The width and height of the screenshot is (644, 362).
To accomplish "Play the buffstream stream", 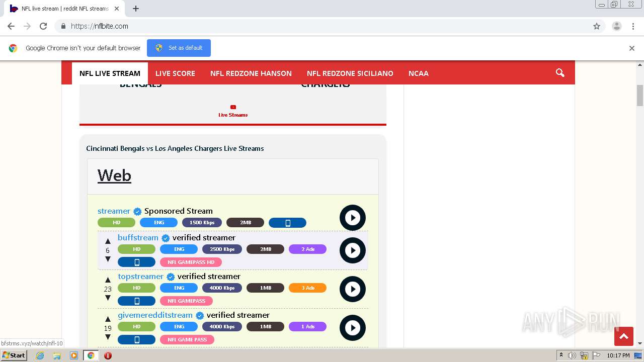I will coord(352,250).
